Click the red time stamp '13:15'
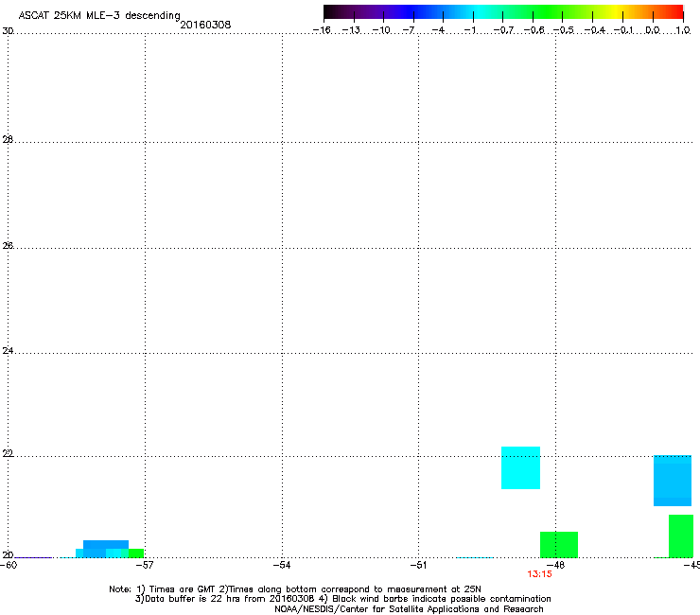 pos(539,574)
